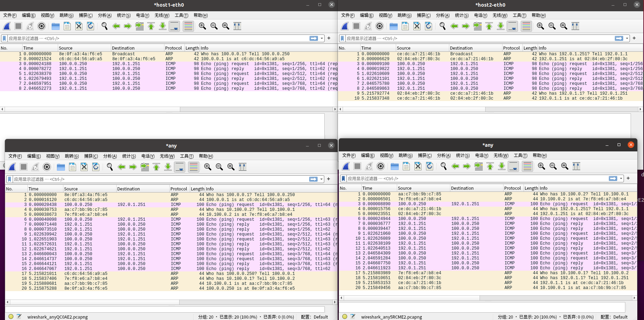Reload capture file in host1-eth0 window
This screenshot has width=644, height=320.
tap(90, 26)
